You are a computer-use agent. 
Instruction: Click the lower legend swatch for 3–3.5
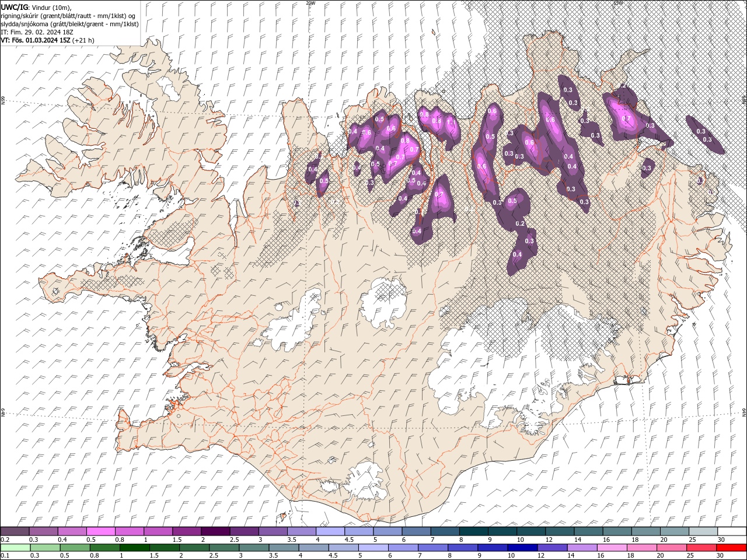pyautogui.click(x=254, y=548)
